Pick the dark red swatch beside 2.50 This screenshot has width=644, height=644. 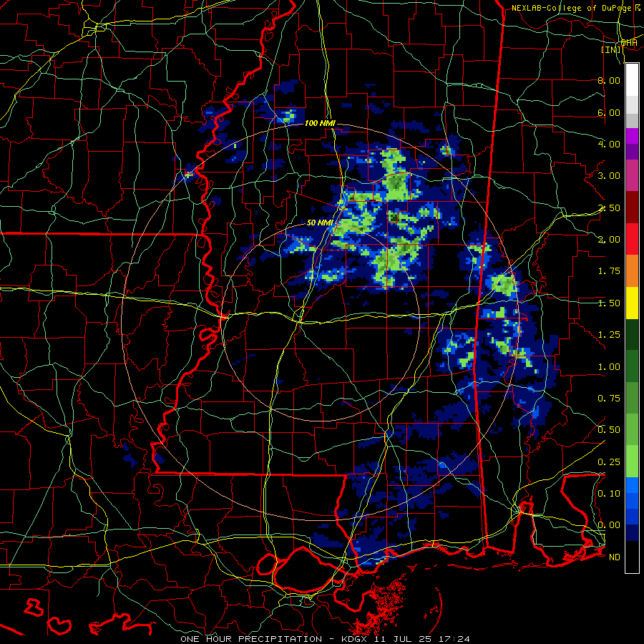tap(632, 208)
